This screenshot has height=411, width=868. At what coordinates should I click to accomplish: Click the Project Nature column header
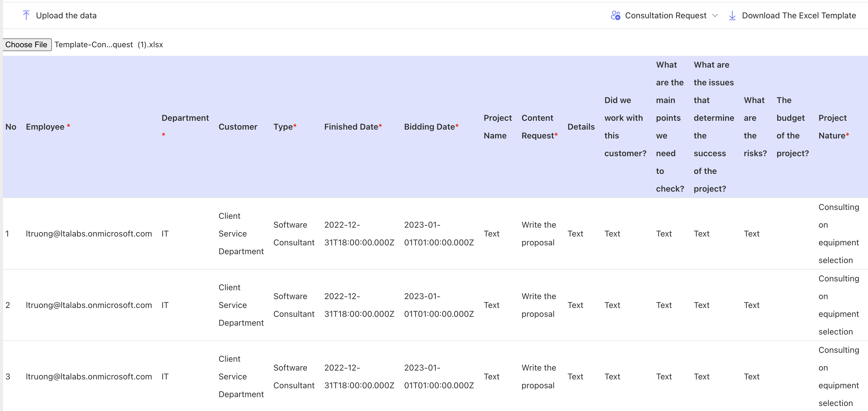pyautogui.click(x=833, y=127)
